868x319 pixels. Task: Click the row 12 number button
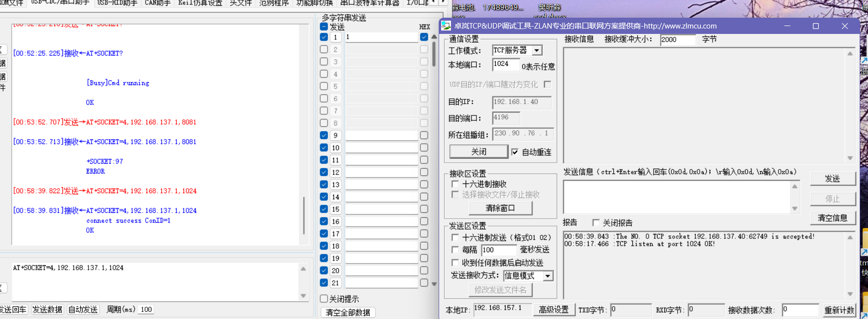click(335, 172)
